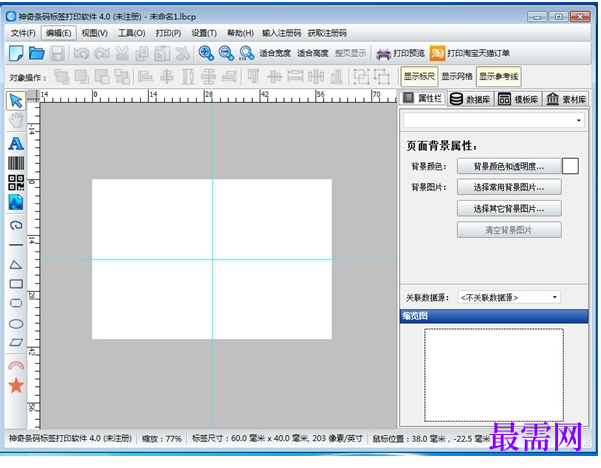Select the triangle shape tool
The image size is (601, 468).
16,264
